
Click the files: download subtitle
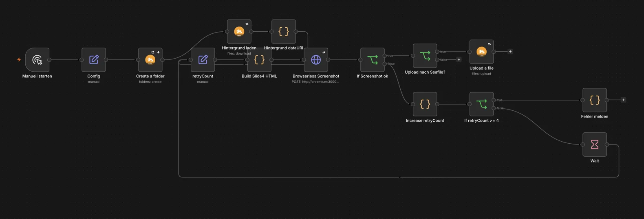coord(239,53)
